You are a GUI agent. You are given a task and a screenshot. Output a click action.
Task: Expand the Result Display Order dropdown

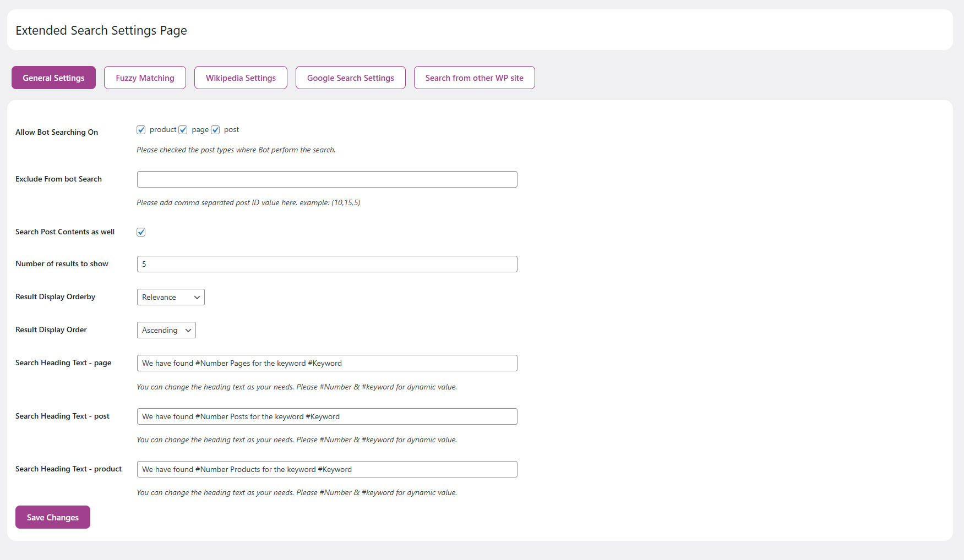point(166,330)
